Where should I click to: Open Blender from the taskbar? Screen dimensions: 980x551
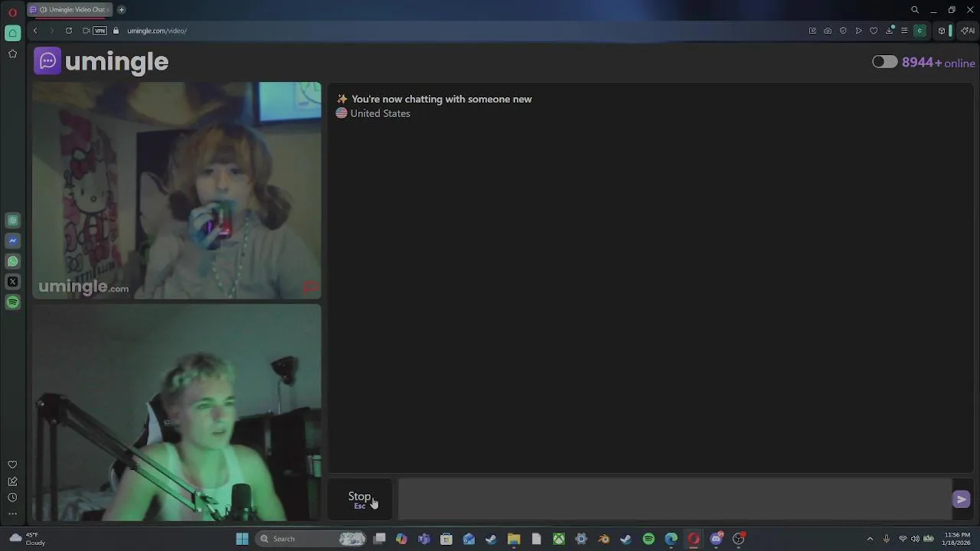pos(603,539)
